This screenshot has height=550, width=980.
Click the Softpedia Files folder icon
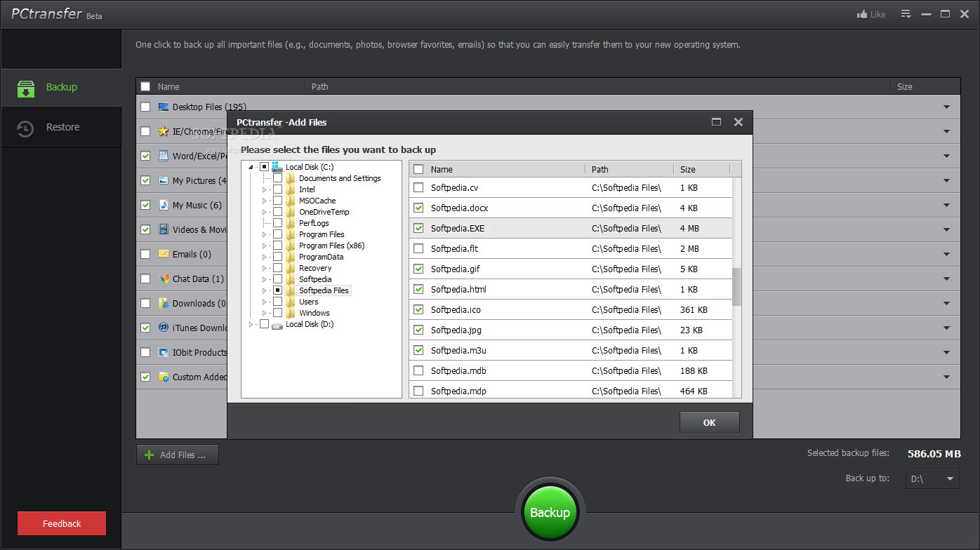pos(291,290)
